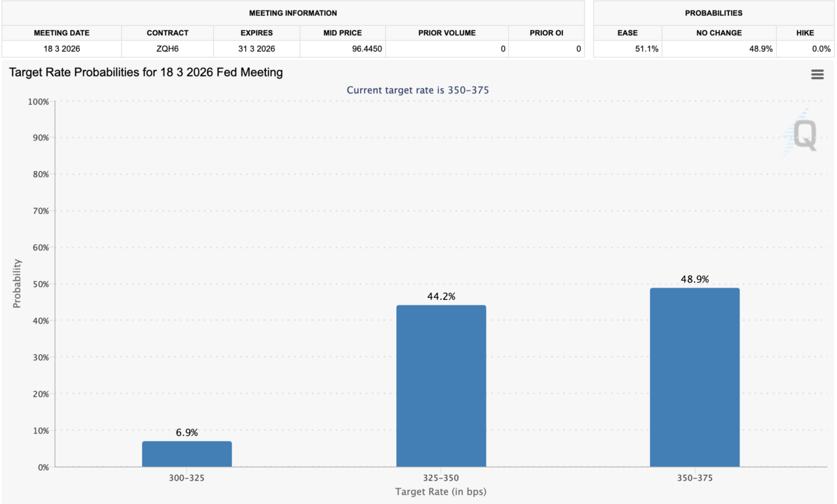Click the MID PRICE value 96.4450

(365, 48)
